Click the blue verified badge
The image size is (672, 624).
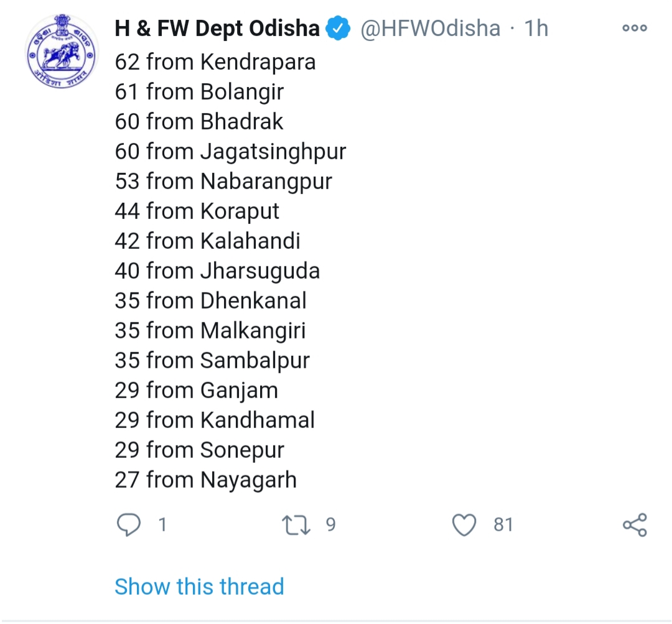(339, 29)
